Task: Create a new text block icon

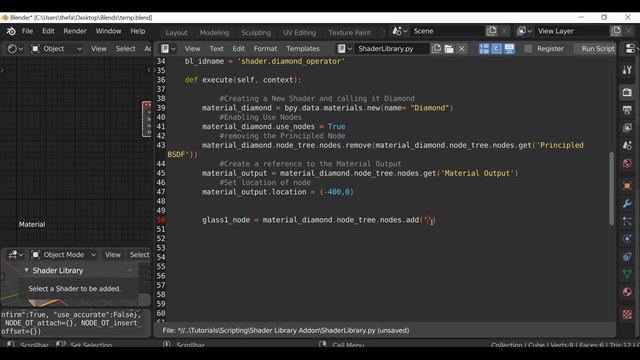Action: (436, 49)
